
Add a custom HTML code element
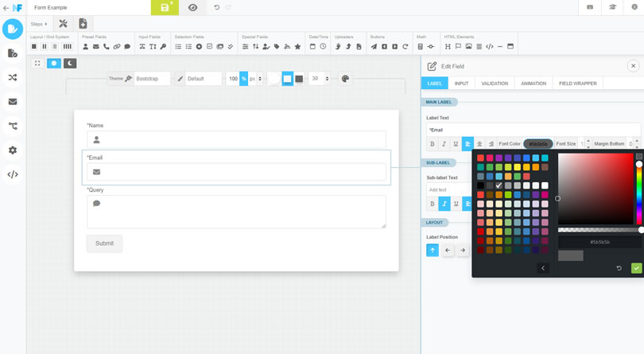click(490, 46)
